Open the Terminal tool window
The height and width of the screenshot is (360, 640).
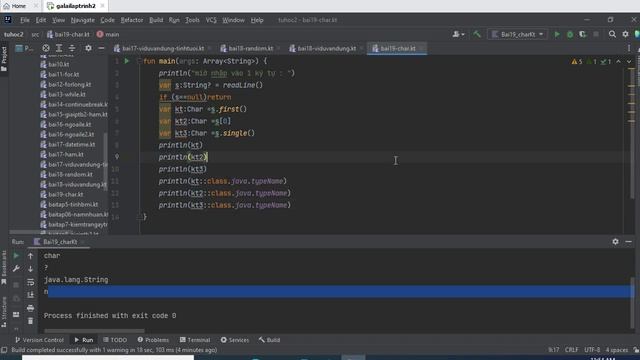point(195,340)
